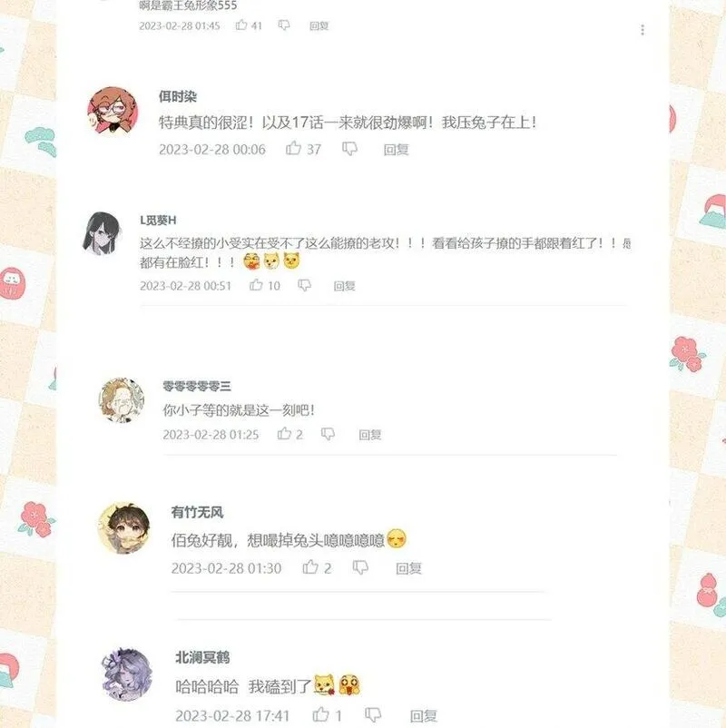
Task: Reply to 有竹无风's comment
Action: coord(408,568)
